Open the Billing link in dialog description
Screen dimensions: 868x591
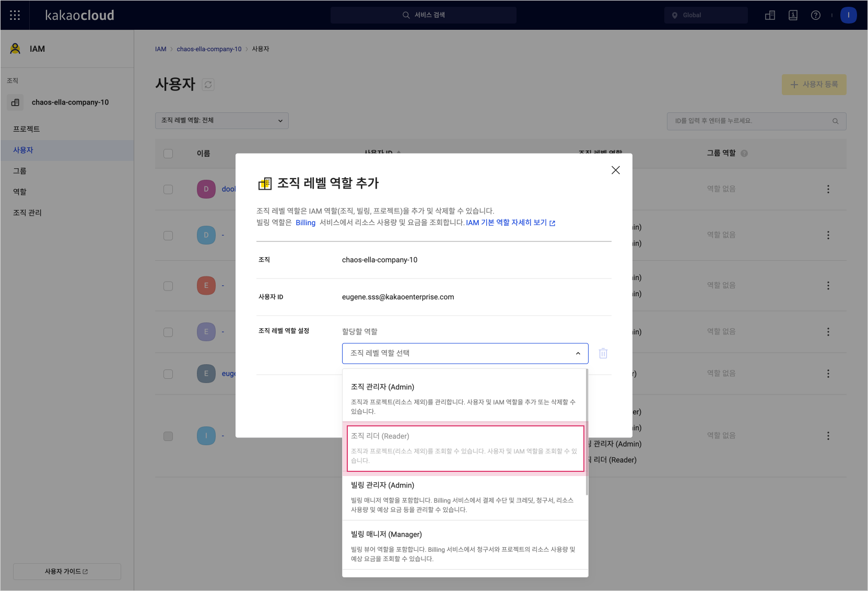click(x=306, y=223)
